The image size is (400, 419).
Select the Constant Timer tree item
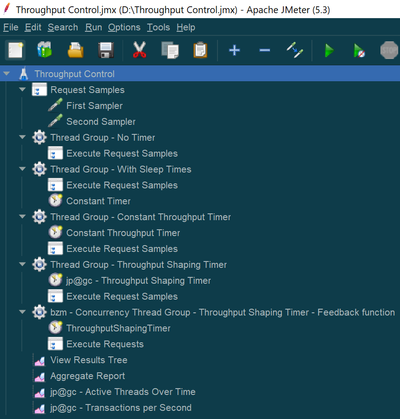pyautogui.click(x=98, y=201)
